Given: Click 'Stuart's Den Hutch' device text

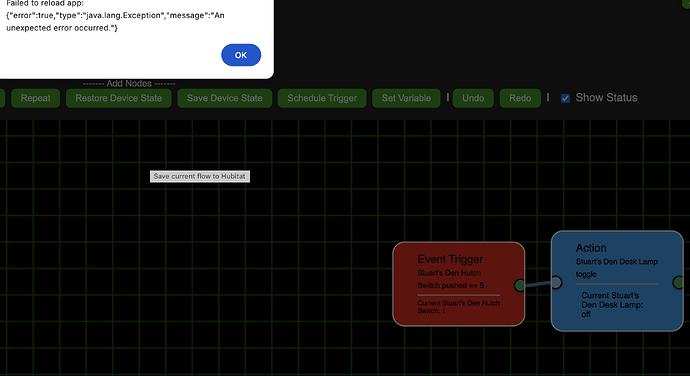Looking at the screenshot, I should pos(449,273).
